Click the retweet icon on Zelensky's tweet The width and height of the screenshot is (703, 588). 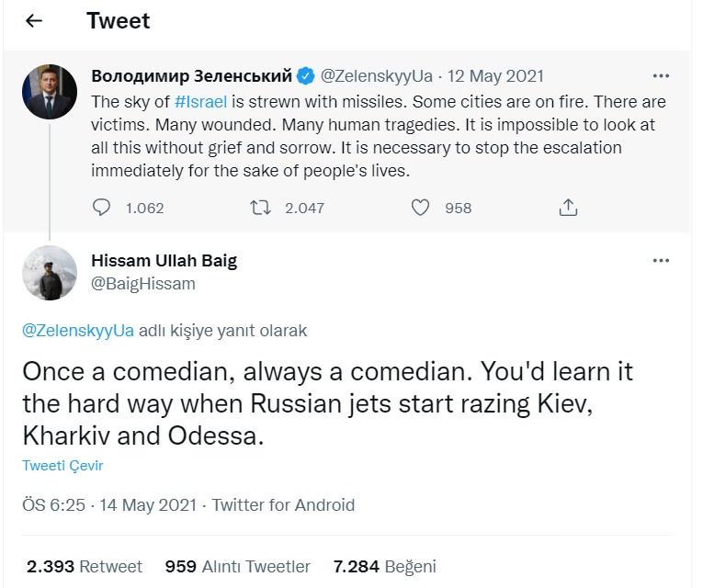point(260,208)
